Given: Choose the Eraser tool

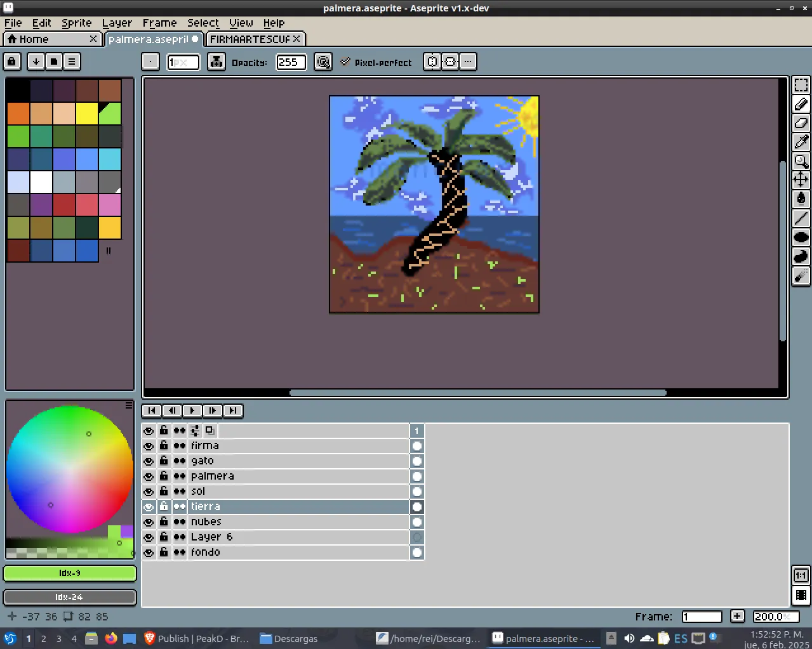Looking at the screenshot, I should [801, 123].
